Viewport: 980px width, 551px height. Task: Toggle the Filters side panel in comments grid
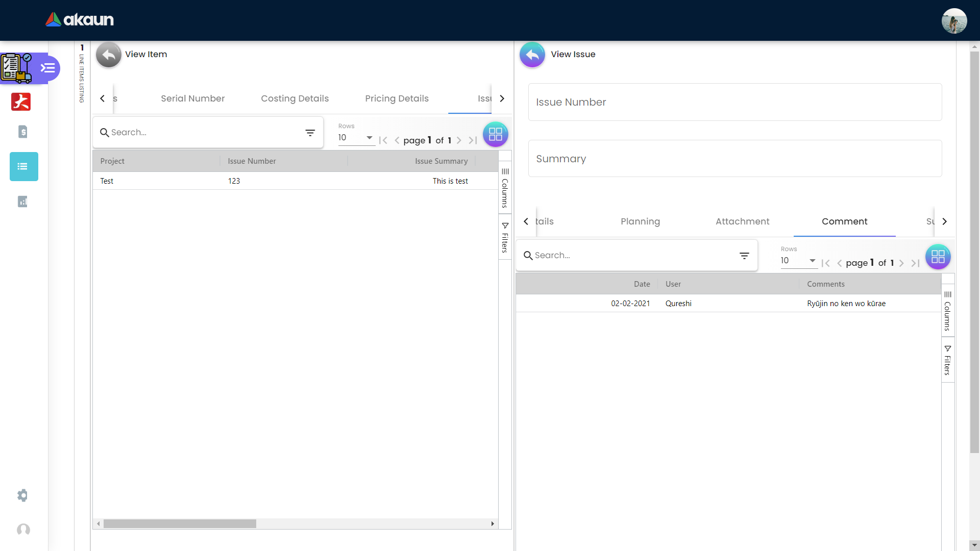947,360
